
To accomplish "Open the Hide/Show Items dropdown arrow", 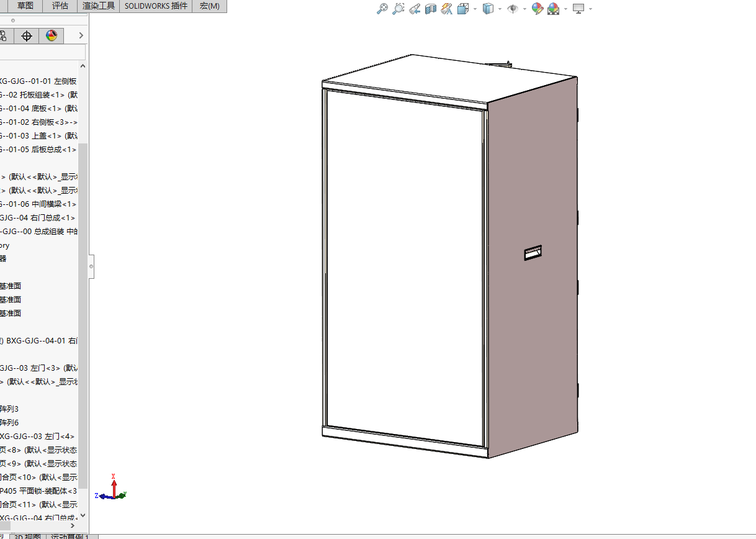I will tap(524, 9).
